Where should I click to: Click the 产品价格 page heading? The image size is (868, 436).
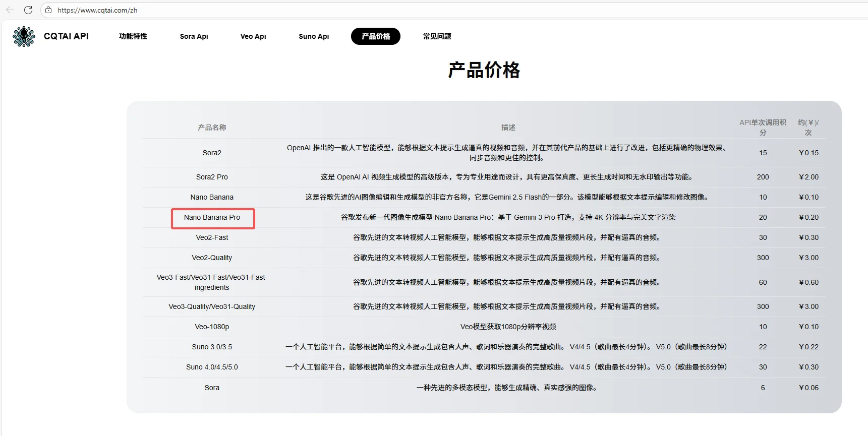(x=484, y=70)
